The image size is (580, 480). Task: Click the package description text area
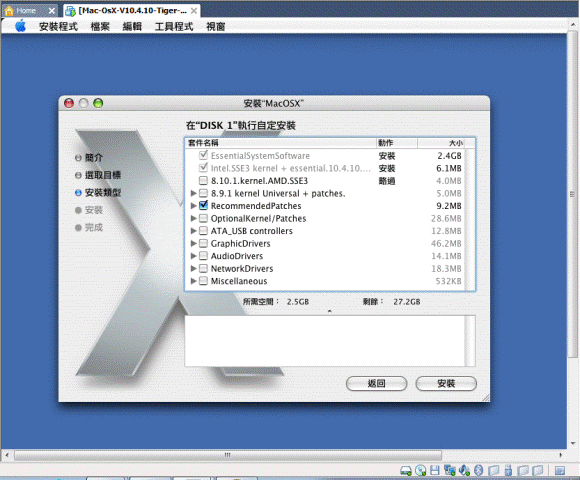pyautogui.click(x=325, y=341)
